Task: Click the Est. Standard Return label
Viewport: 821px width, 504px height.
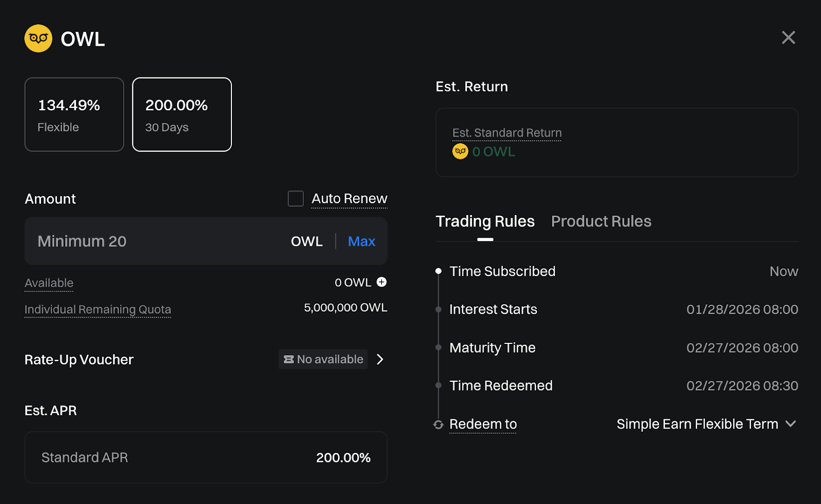Action: (x=506, y=133)
